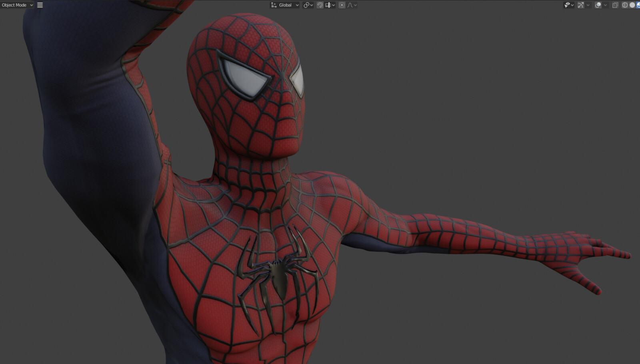Open proportional editing falloff curve dropdown

point(352,5)
